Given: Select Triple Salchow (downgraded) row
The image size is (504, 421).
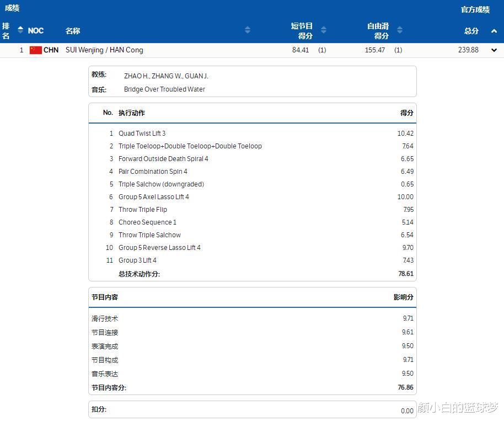Looking at the screenshot, I should pos(253,184).
